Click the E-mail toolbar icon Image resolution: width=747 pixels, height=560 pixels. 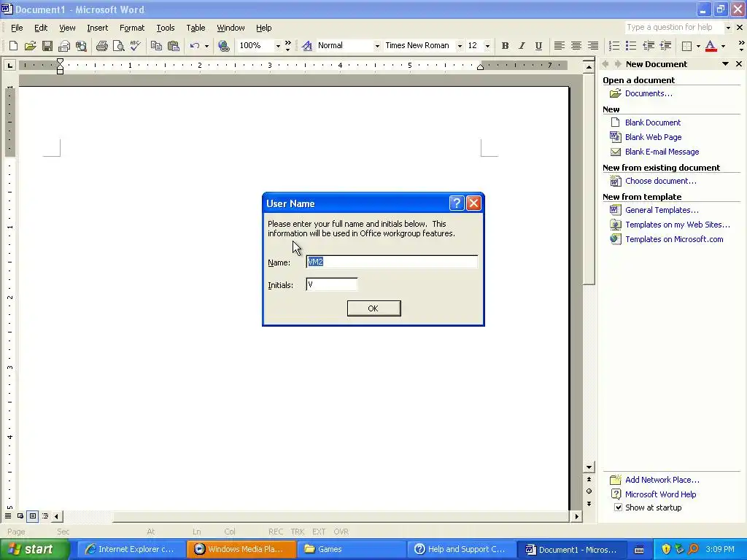(x=64, y=46)
